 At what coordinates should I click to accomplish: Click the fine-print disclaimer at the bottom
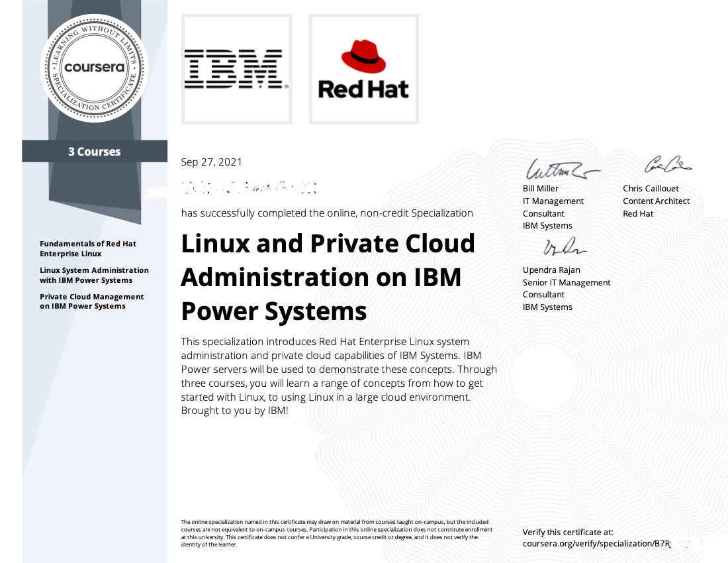tap(338, 533)
